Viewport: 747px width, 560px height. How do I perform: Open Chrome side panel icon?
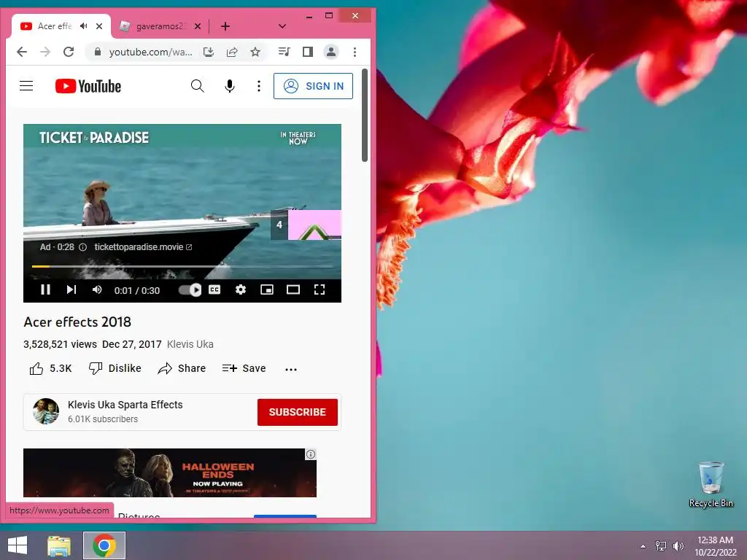click(308, 52)
